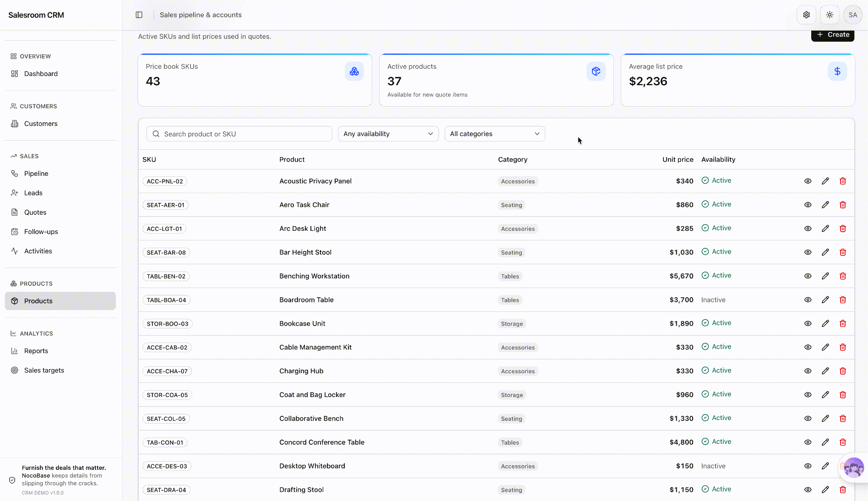Click the Category column header
Image resolution: width=868 pixels, height=501 pixels.
click(x=513, y=159)
